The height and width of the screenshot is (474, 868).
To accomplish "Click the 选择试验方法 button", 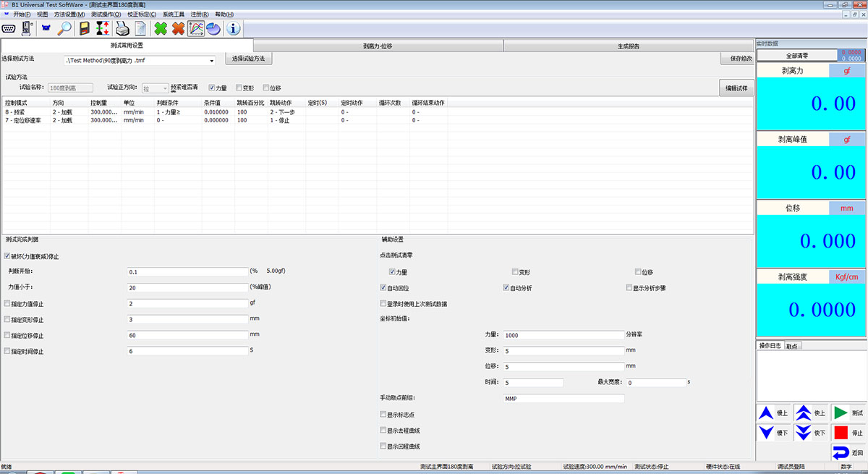I will pos(248,59).
